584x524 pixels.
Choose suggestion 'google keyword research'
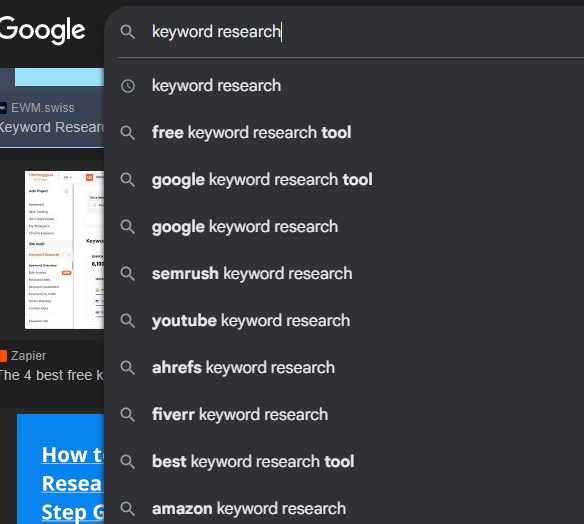pyautogui.click(x=345, y=226)
